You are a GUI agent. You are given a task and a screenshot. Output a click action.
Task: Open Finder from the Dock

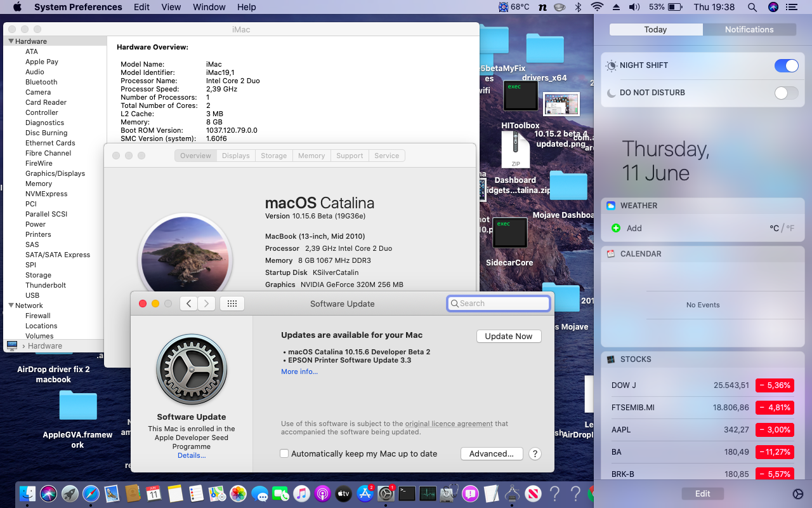click(27, 493)
